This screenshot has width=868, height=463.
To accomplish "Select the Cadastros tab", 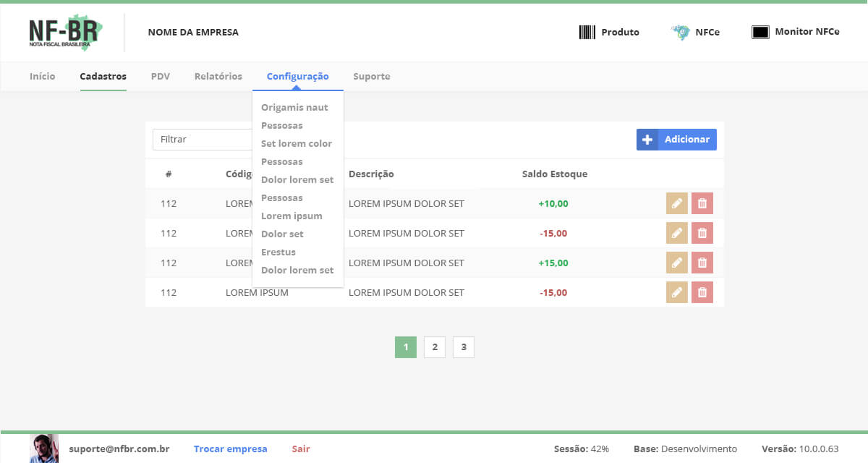I will point(103,76).
